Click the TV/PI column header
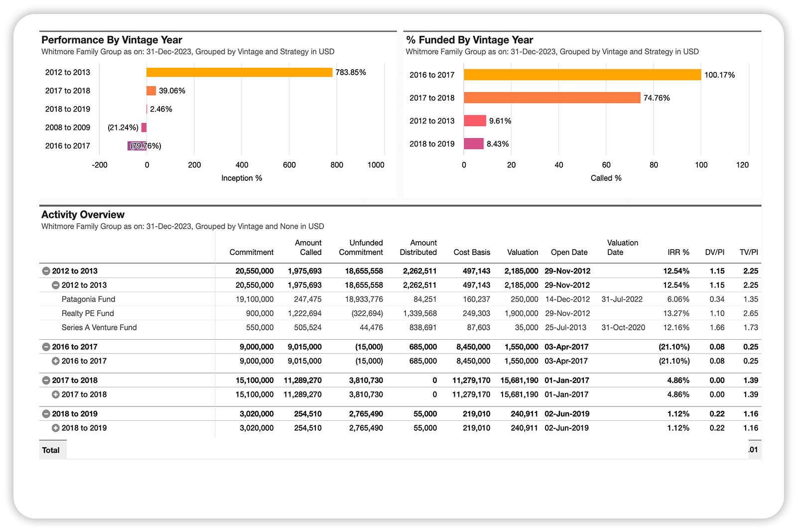The width and height of the screenshot is (797, 532). click(x=749, y=252)
